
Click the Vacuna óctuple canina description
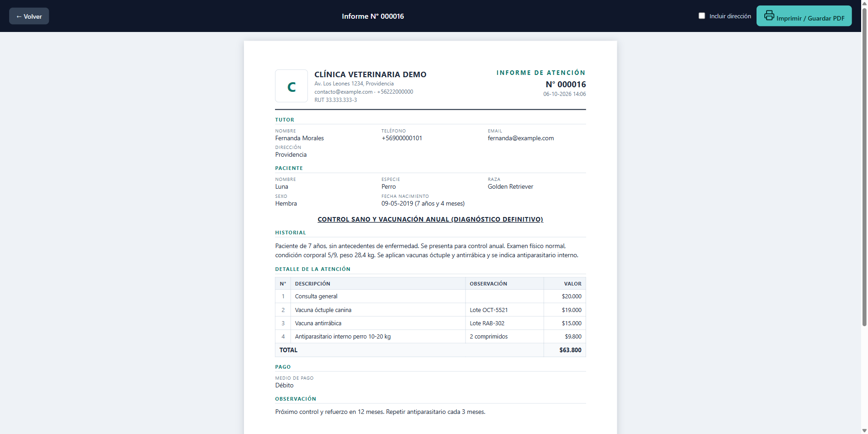(323, 310)
